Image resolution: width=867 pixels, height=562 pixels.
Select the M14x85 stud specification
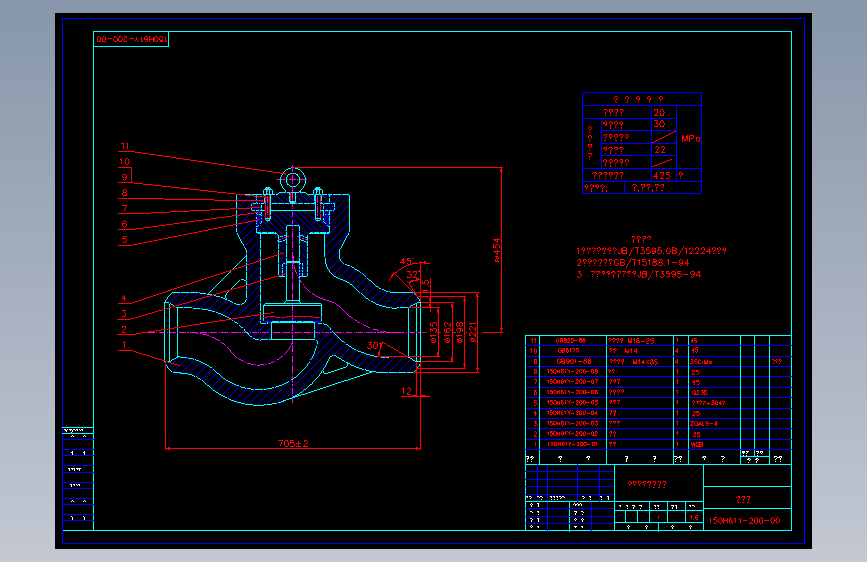(x=643, y=362)
